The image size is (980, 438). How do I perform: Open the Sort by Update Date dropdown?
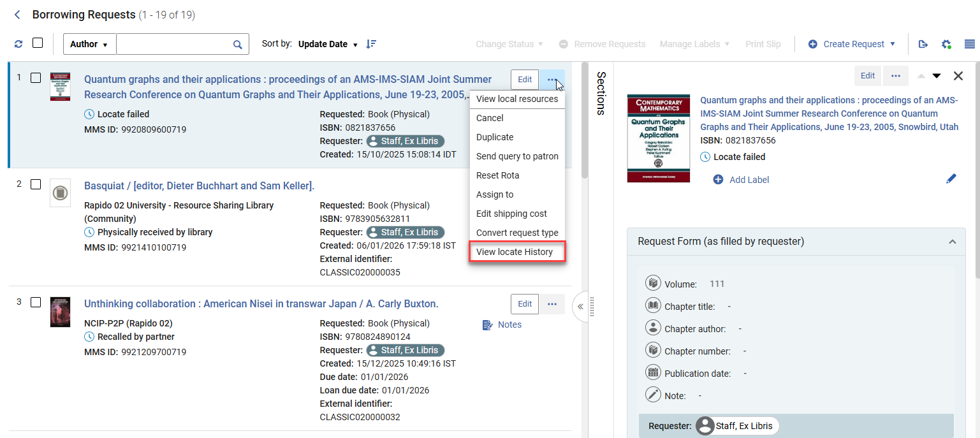pos(328,44)
